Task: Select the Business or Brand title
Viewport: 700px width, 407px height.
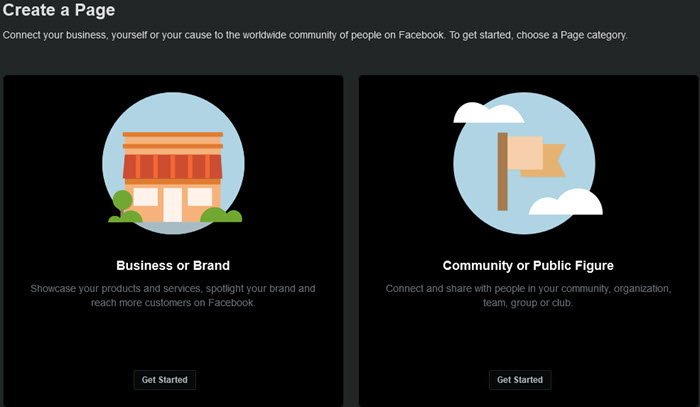Action: tap(173, 266)
